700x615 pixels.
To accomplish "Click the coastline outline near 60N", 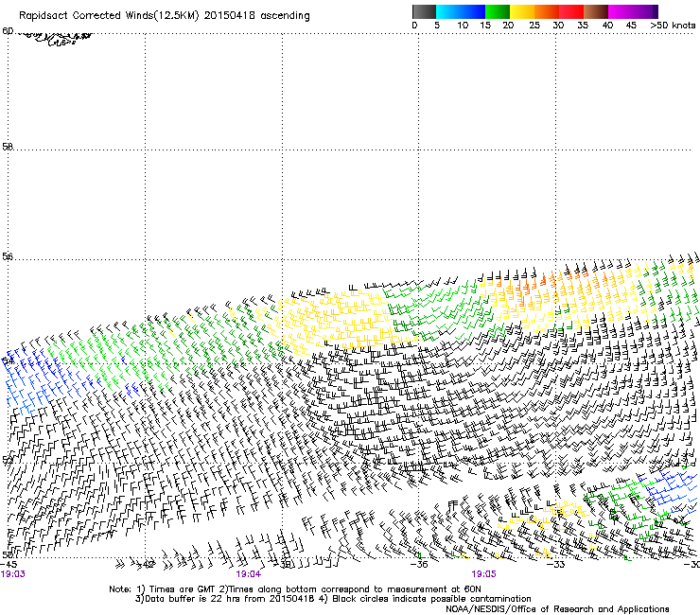I will point(56,39).
